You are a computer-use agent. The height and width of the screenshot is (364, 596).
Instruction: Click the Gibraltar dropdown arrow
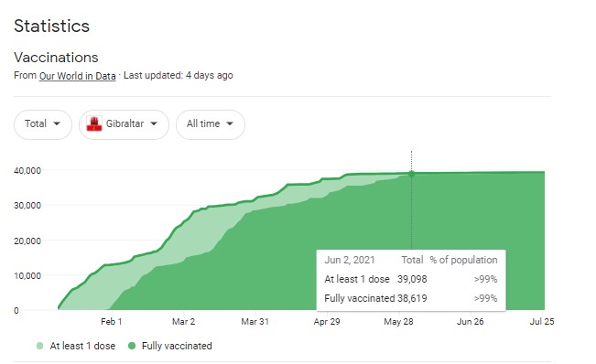pyautogui.click(x=154, y=123)
